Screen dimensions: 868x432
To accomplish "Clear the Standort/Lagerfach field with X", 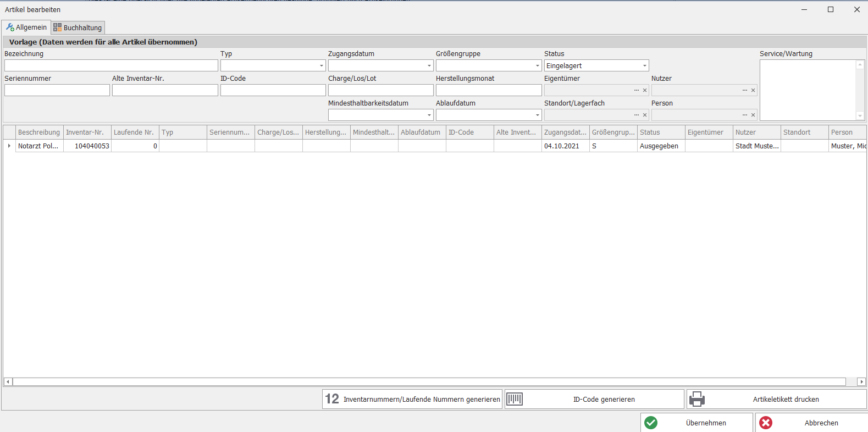I will 645,115.
